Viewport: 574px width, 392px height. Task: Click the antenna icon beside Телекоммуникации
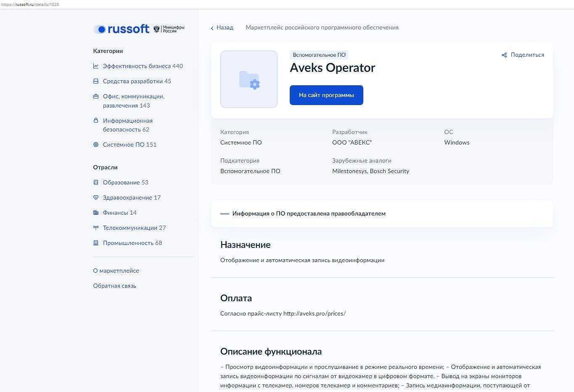(x=96, y=228)
